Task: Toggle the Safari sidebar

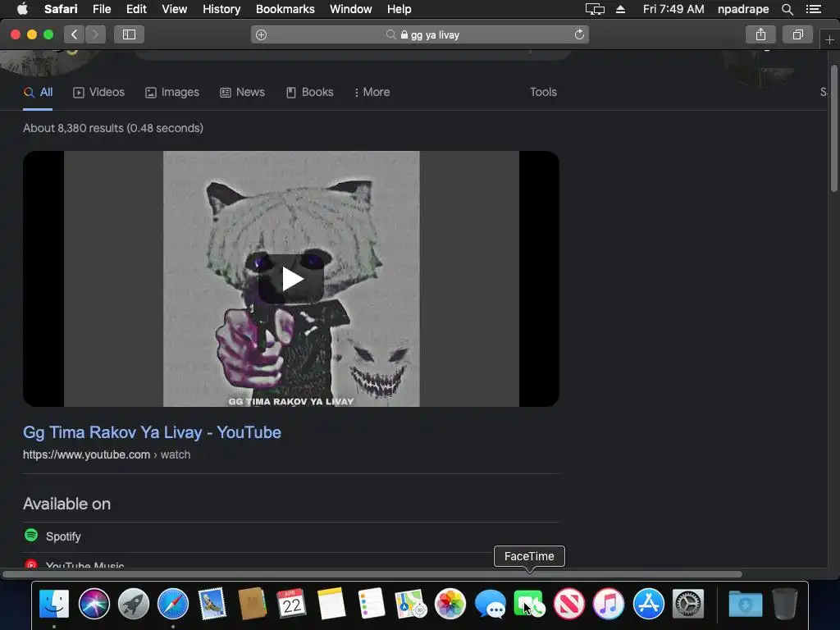Action: [x=129, y=34]
